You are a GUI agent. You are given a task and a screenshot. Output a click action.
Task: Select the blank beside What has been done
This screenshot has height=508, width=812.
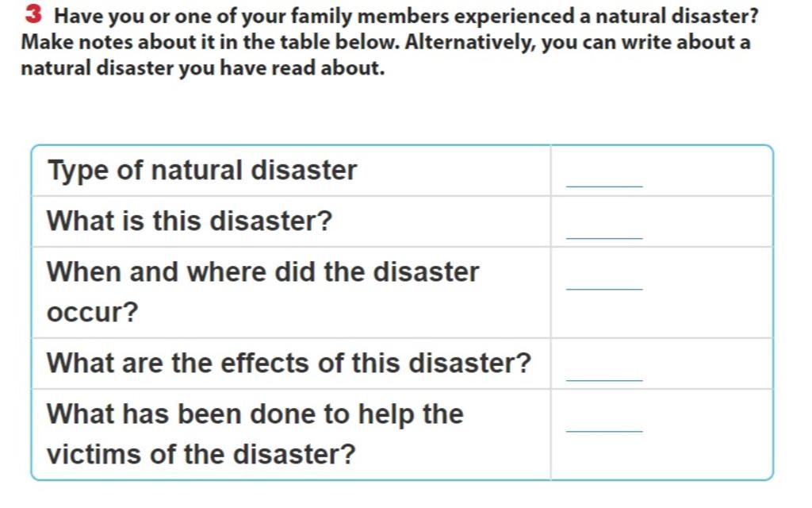tap(604, 426)
